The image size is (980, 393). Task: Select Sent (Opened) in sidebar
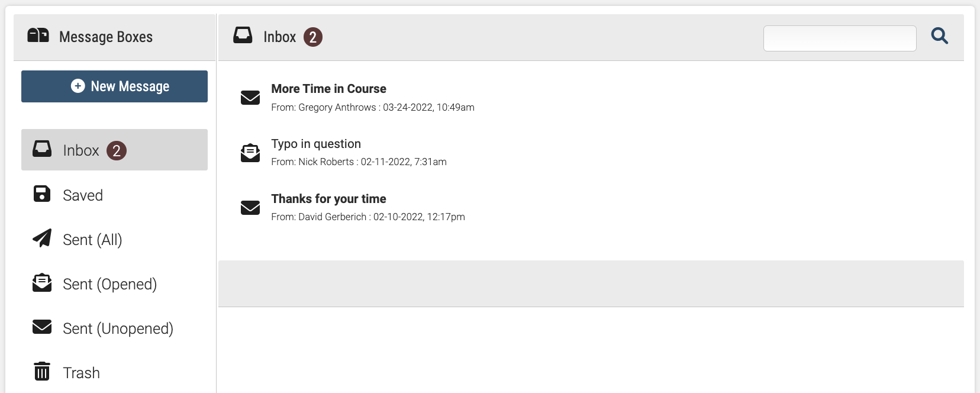(114, 284)
